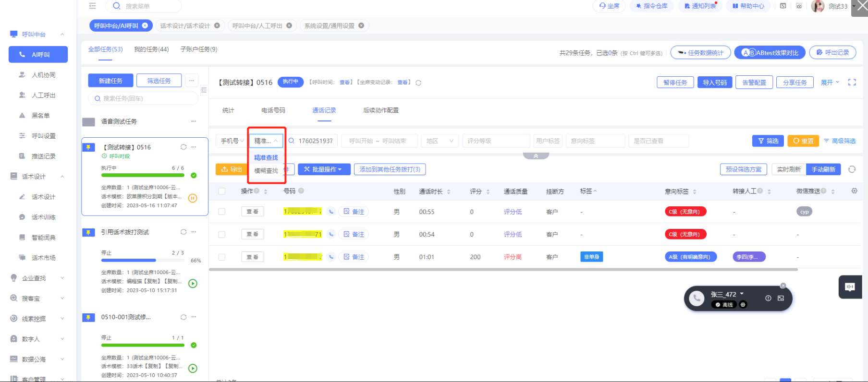
Task: Tick the third call record checkbox
Action: click(222, 257)
